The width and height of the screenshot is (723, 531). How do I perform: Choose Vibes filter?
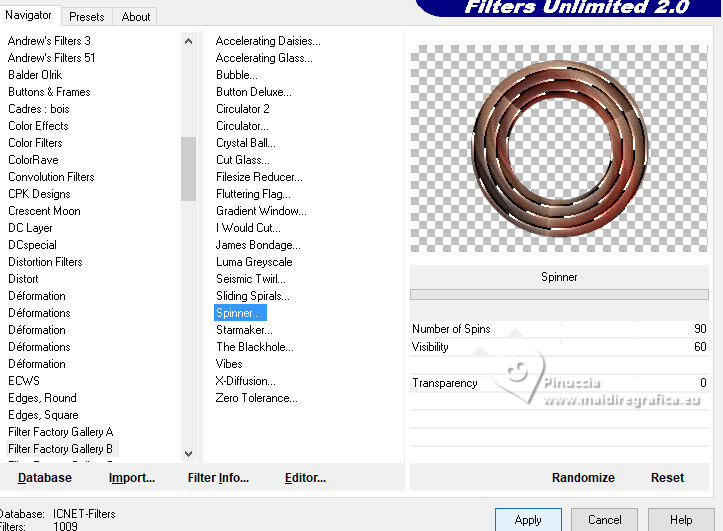tap(229, 364)
